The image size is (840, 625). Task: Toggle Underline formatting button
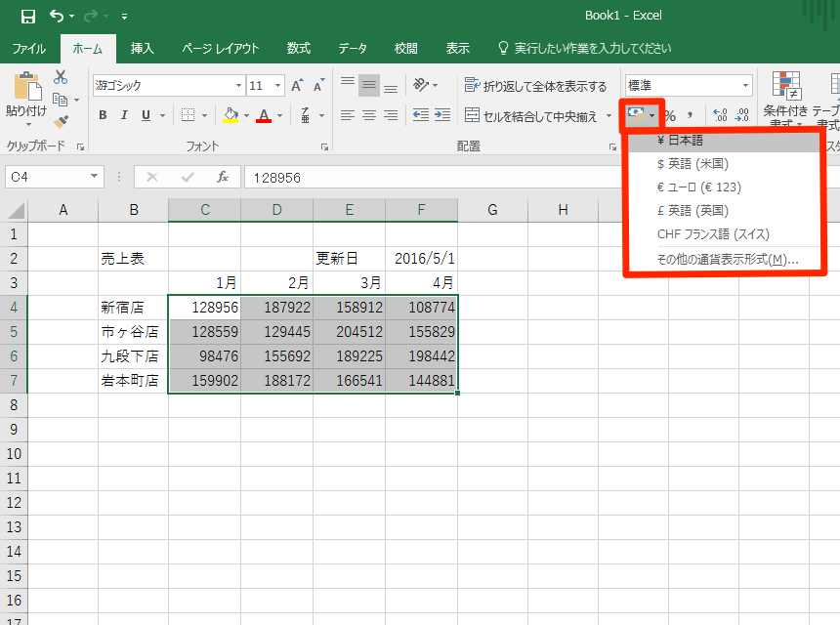[x=146, y=115]
